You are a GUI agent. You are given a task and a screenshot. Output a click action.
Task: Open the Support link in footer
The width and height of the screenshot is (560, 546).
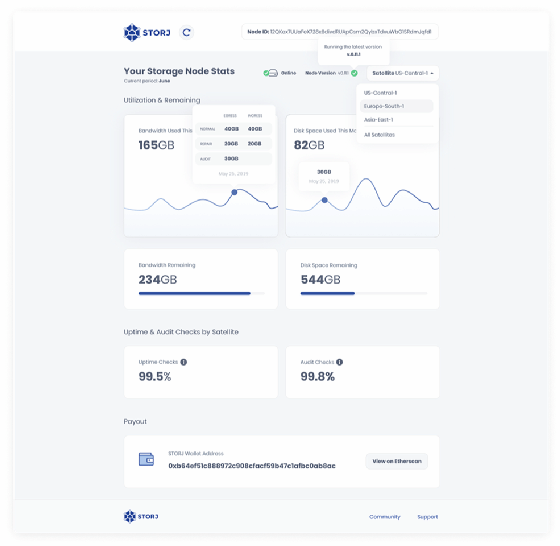(428, 517)
